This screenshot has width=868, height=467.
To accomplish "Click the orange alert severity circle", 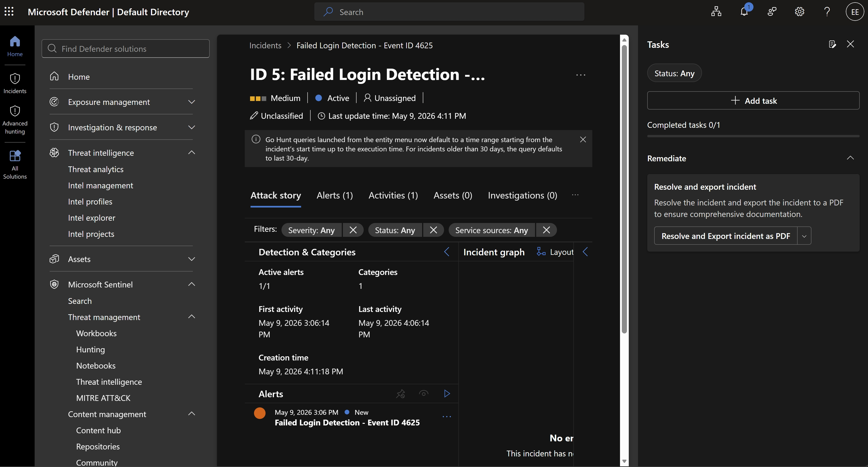I will 260,413.
